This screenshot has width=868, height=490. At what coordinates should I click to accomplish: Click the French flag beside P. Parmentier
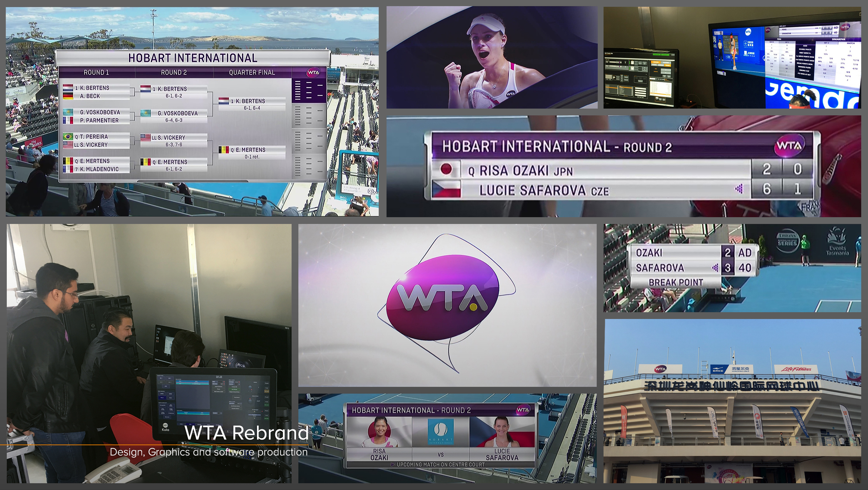[x=68, y=120]
